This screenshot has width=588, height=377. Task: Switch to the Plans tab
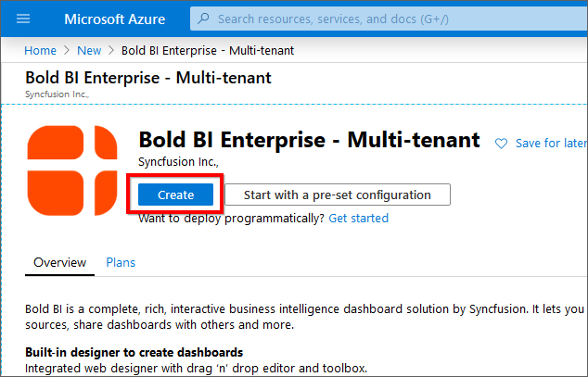(121, 263)
